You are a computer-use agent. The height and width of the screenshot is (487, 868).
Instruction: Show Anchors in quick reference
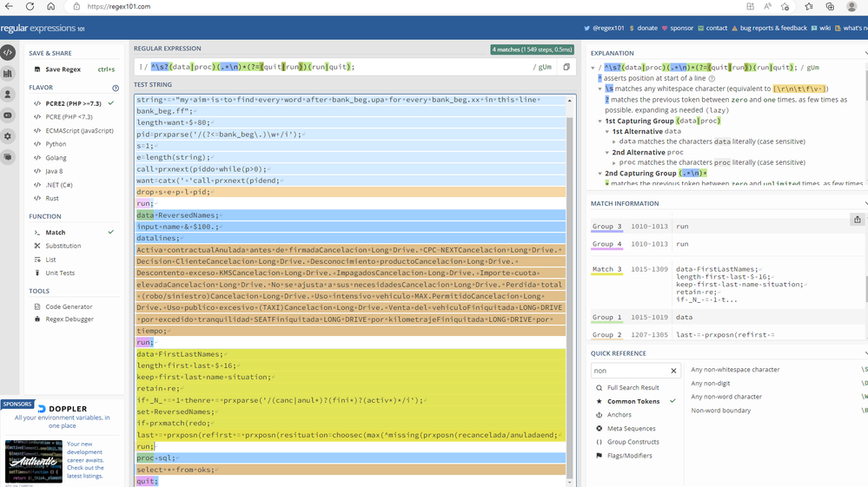(x=620, y=415)
